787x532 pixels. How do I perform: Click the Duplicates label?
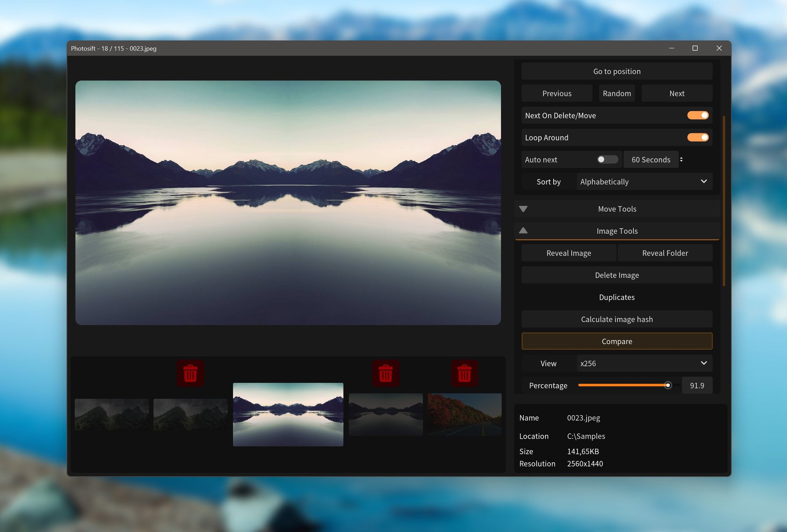(x=617, y=297)
